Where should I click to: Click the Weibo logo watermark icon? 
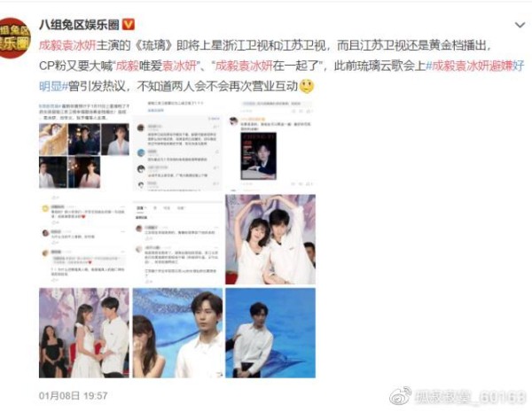click(x=401, y=396)
